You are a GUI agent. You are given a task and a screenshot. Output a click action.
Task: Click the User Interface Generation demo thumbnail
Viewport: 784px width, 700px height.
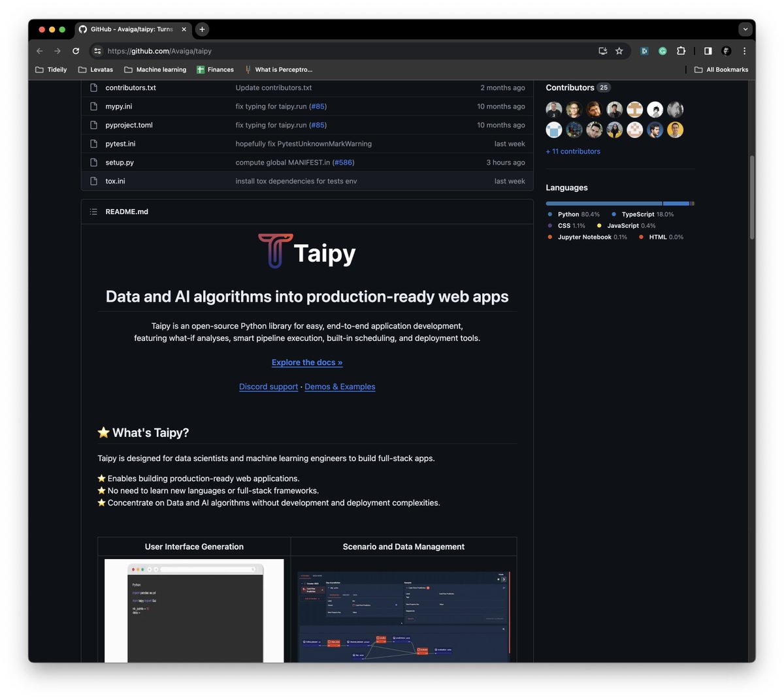point(194,611)
